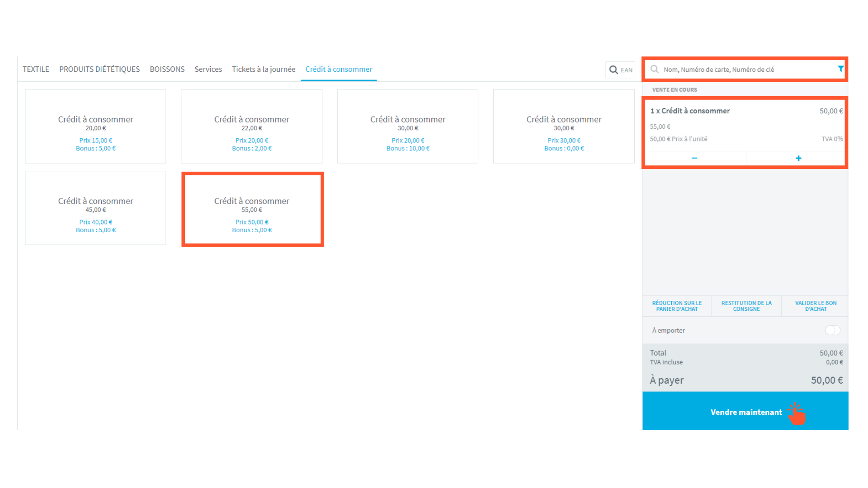868x488 pixels.
Task: Click the customer search magnifier icon
Action: point(654,69)
